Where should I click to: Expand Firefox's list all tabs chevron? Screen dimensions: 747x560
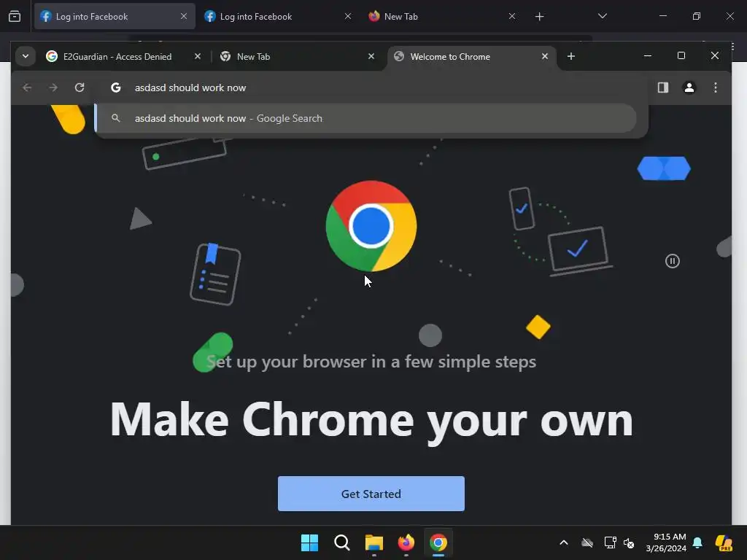(x=602, y=17)
